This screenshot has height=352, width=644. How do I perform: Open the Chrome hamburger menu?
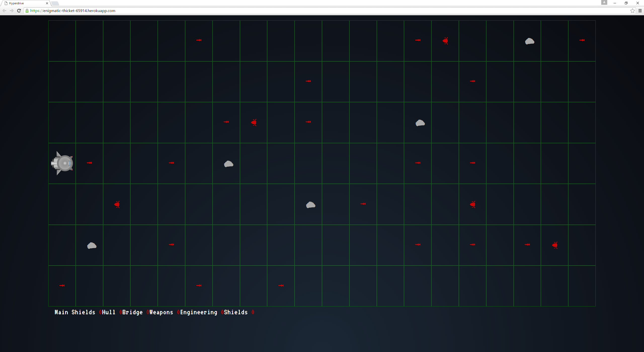640,11
